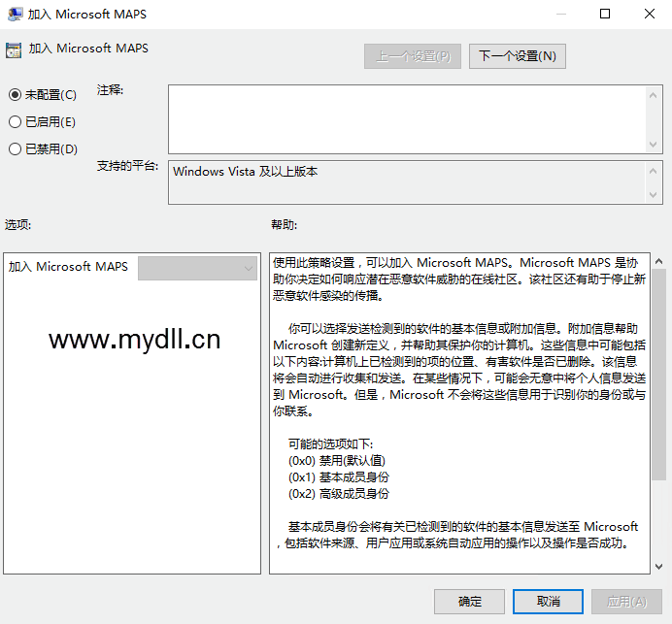Image resolution: width=672 pixels, height=624 pixels.
Task: Open the 加入 Microsoft MAPS dropdown
Action: tap(197, 268)
